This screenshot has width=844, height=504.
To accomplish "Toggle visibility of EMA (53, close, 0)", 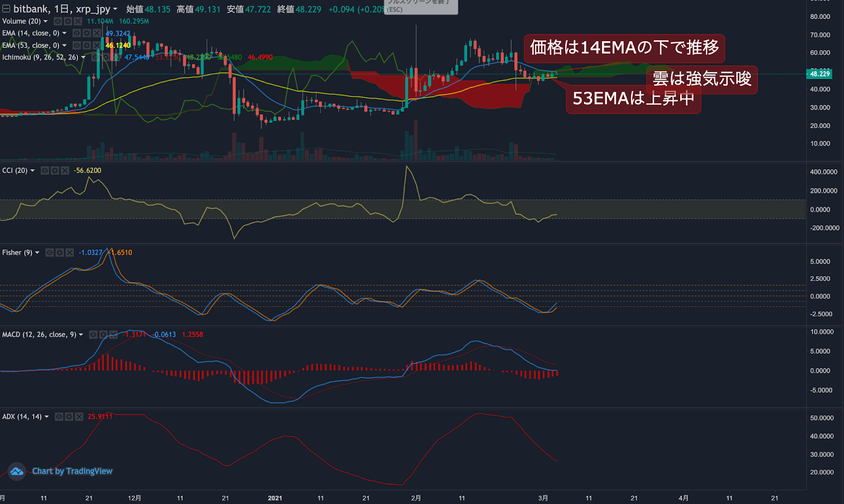I will (x=76, y=45).
